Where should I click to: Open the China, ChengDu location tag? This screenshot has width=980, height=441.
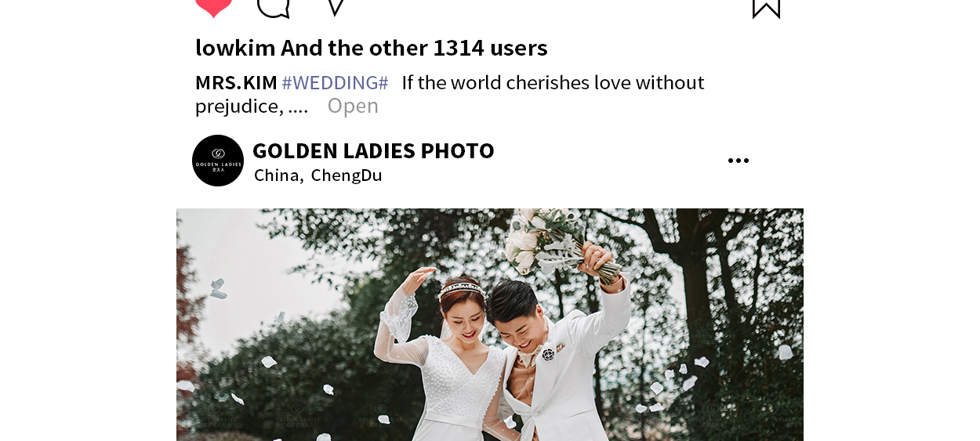(318, 175)
